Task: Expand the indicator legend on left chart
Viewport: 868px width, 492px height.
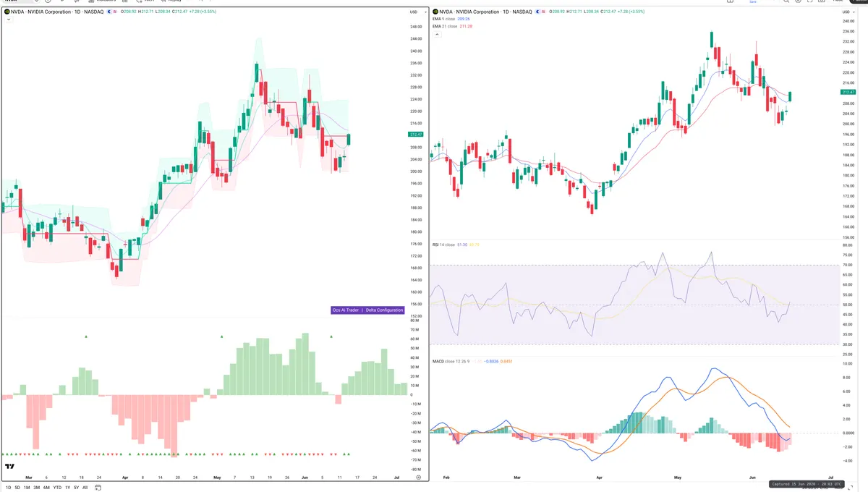Action: click(7, 20)
